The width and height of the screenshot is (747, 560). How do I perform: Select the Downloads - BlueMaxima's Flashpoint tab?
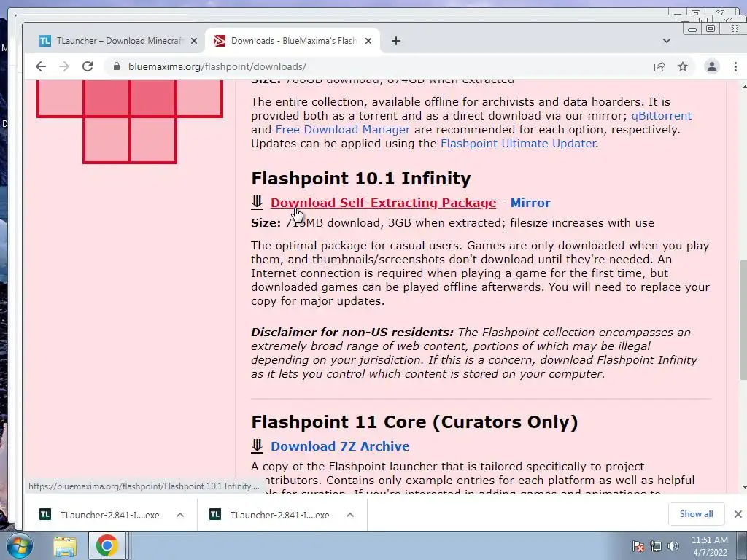click(293, 41)
